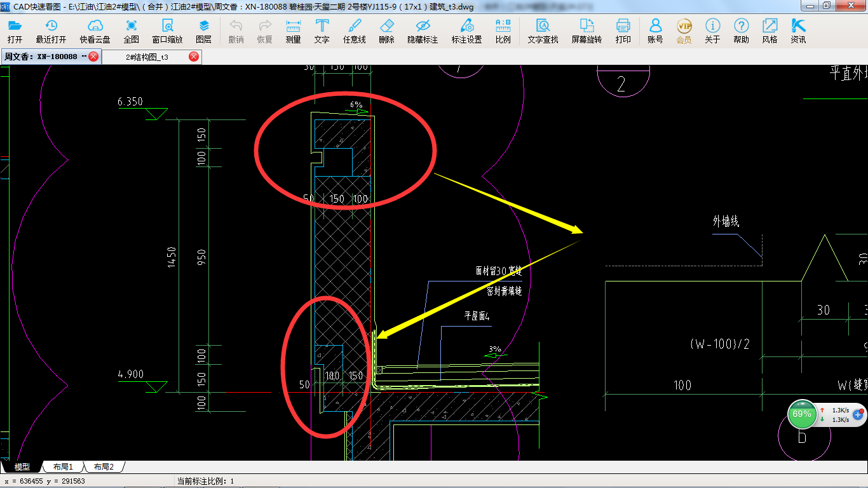Image resolution: width=868 pixels, height=488 pixels.
Task: Redo with the 恢复 button
Action: pyautogui.click(x=265, y=31)
